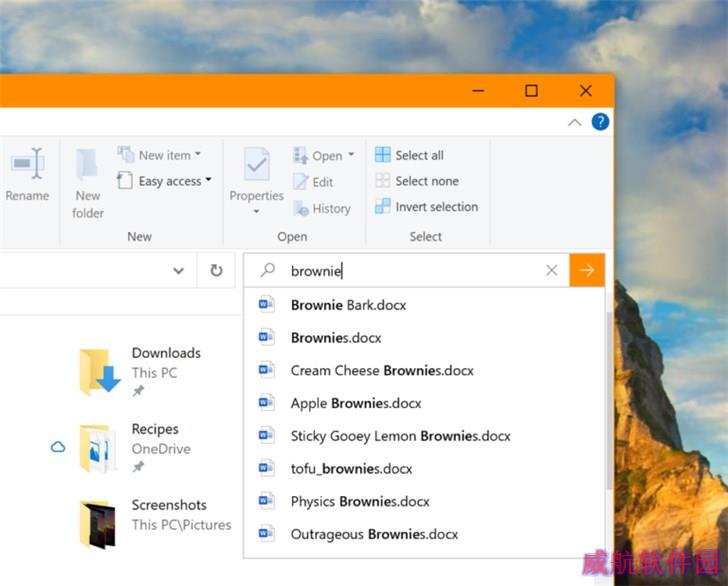Click the Open button in the ribbon

(x=318, y=156)
